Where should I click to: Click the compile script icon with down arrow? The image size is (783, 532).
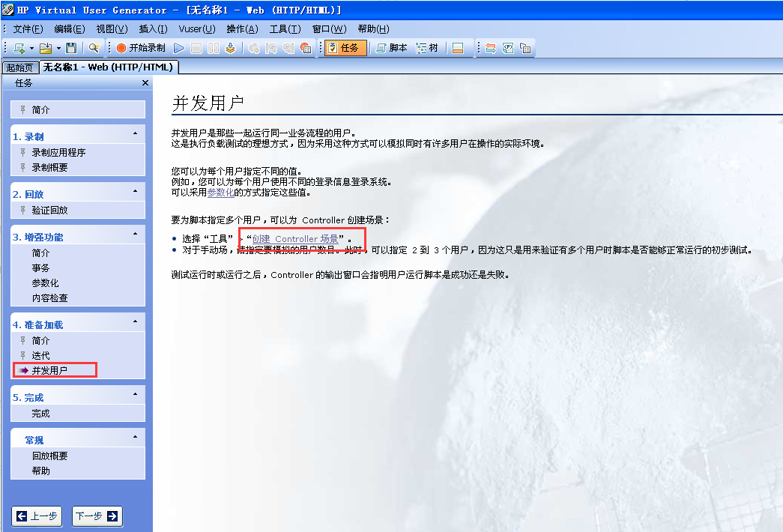pyautogui.click(x=230, y=48)
